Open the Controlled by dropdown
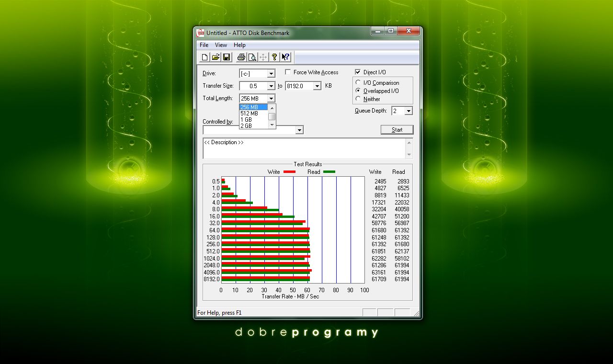This screenshot has height=364, width=613. click(x=299, y=130)
